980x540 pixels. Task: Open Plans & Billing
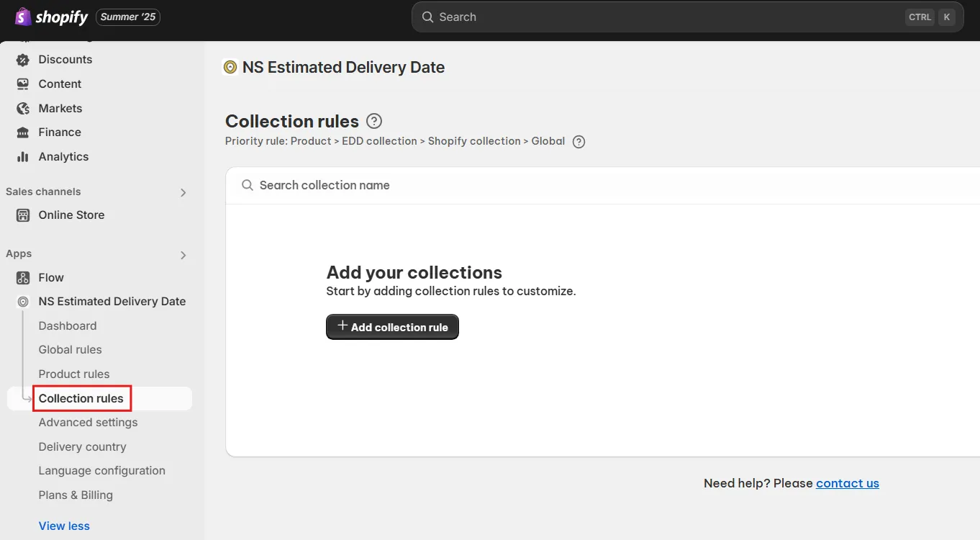76,495
